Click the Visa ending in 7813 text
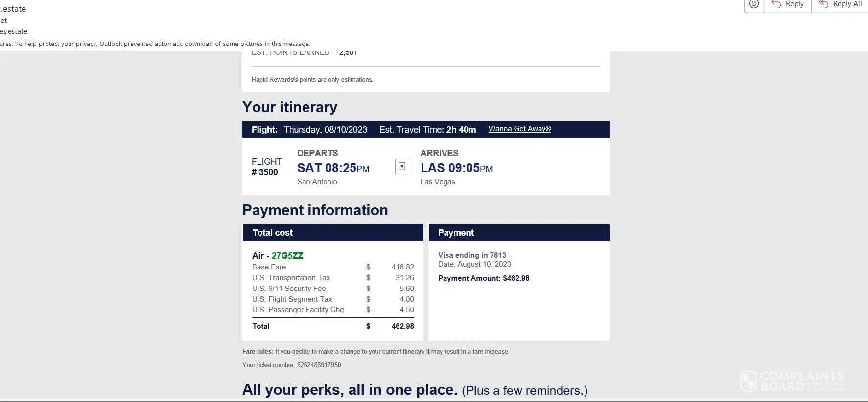The height and width of the screenshot is (402, 868). [472, 255]
